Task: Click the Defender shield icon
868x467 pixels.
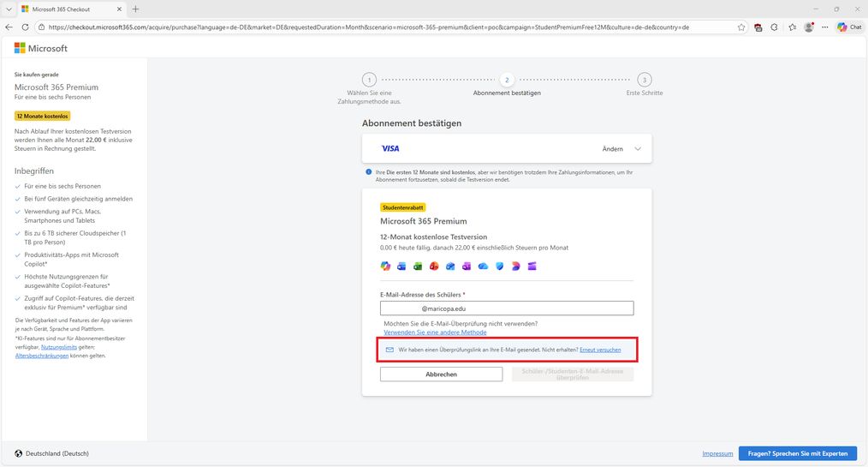Action: (499, 266)
